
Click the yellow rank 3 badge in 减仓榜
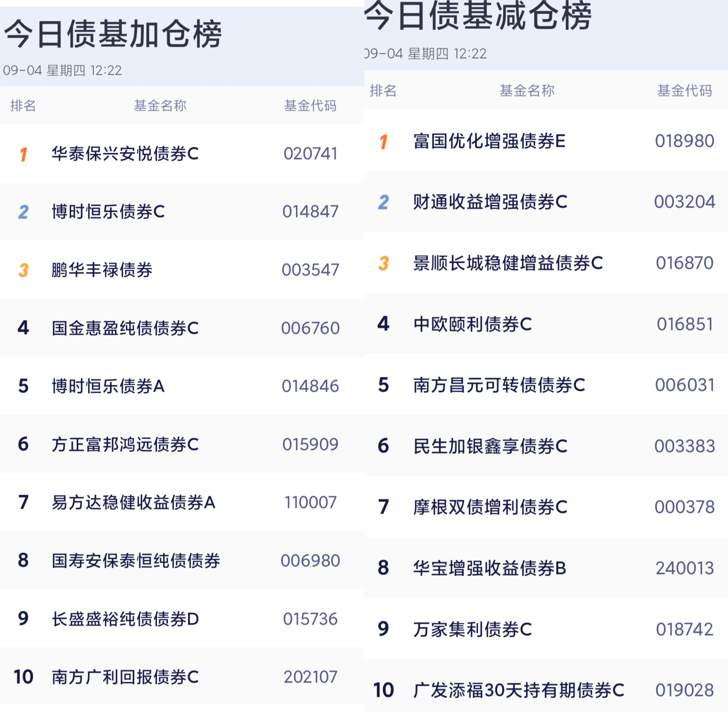click(384, 263)
